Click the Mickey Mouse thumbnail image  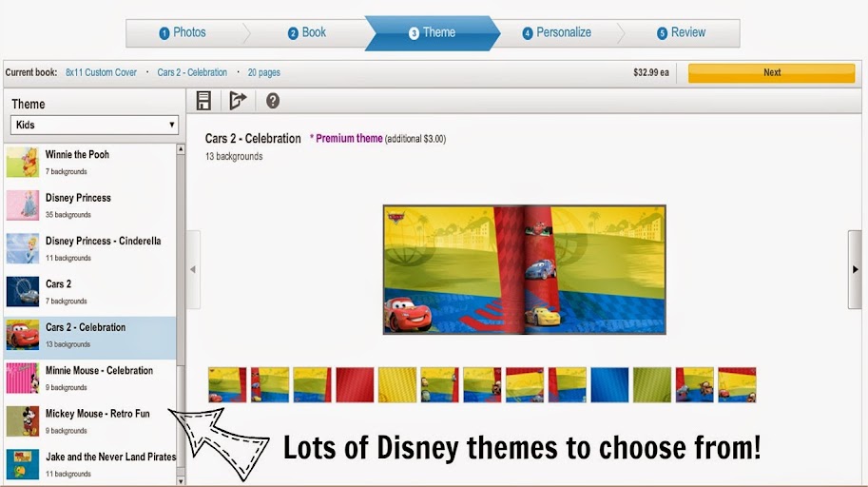click(x=23, y=421)
